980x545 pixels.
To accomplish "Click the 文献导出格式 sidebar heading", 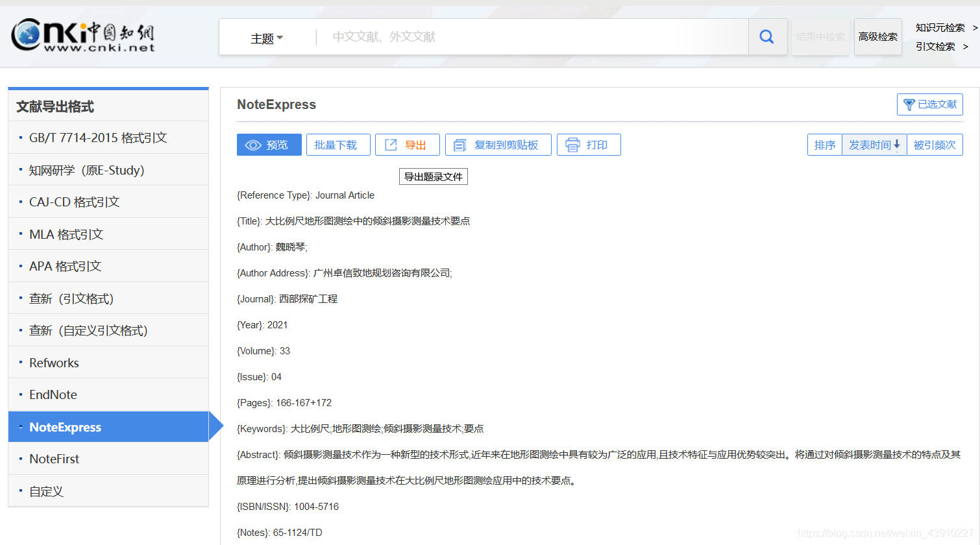I will [55, 106].
